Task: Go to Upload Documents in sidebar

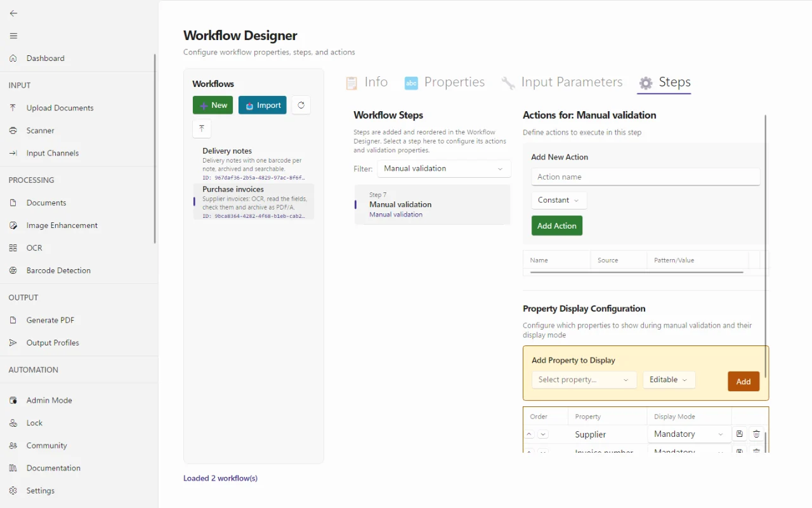Action: tap(77, 108)
